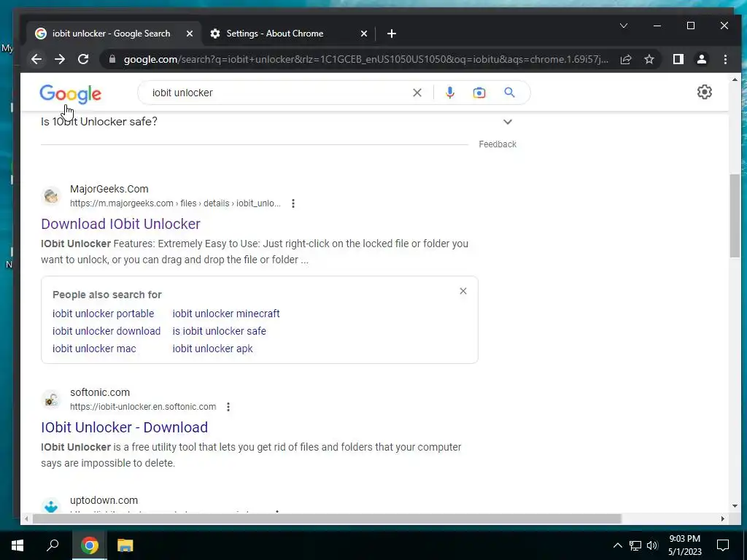Expand the Is IObit Unlocker safe question

[x=508, y=122]
